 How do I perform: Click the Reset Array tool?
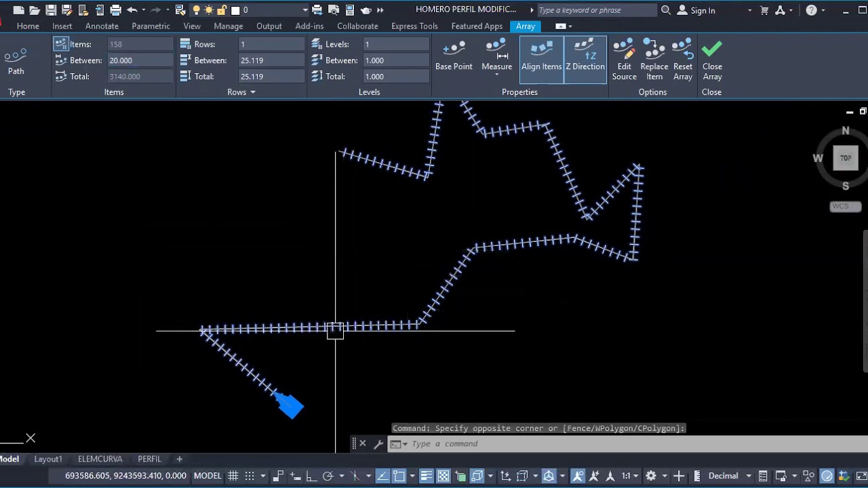click(683, 60)
